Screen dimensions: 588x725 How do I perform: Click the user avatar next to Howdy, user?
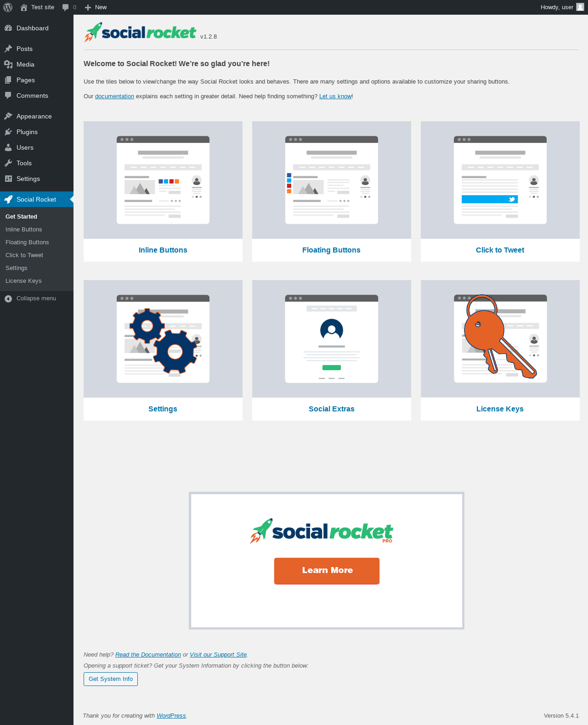point(580,7)
